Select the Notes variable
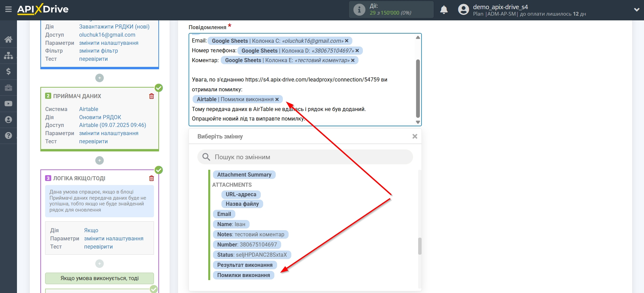The height and width of the screenshot is (293, 644). pyautogui.click(x=251, y=234)
